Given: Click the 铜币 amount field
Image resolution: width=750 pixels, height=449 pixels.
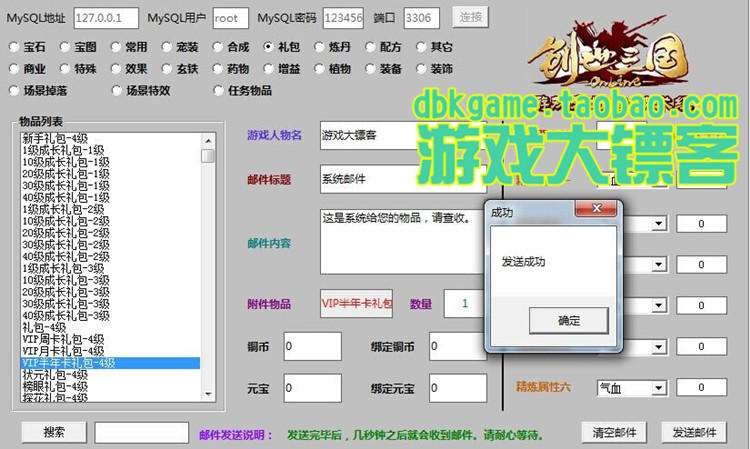Looking at the screenshot, I should click(x=313, y=346).
